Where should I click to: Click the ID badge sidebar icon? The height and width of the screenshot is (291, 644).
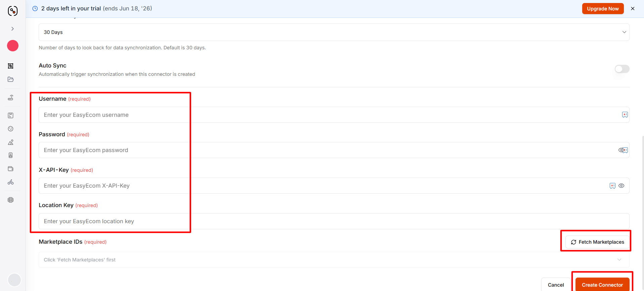coord(11,155)
